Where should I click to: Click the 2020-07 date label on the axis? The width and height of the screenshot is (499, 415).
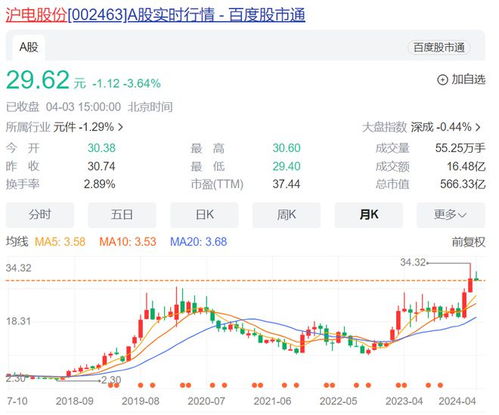click(x=206, y=401)
